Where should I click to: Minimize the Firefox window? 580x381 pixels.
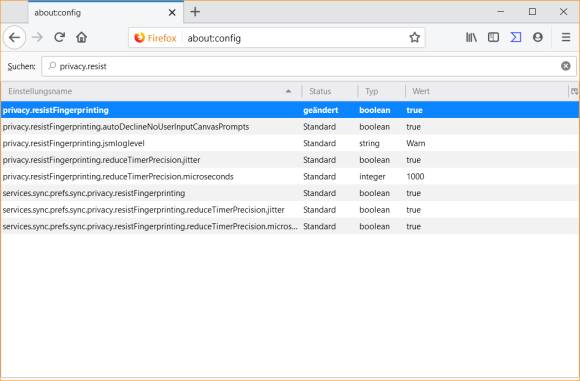pyautogui.click(x=500, y=12)
